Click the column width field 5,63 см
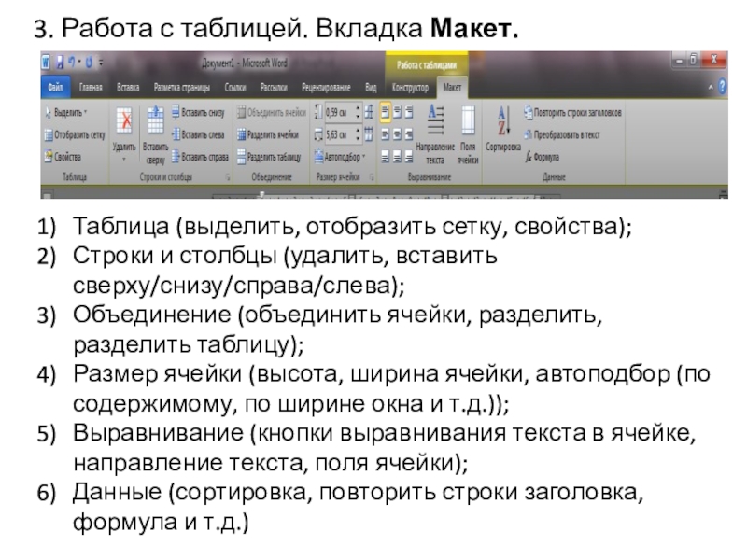Image resolution: width=747 pixels, height=560 pixels. [339, 134]
